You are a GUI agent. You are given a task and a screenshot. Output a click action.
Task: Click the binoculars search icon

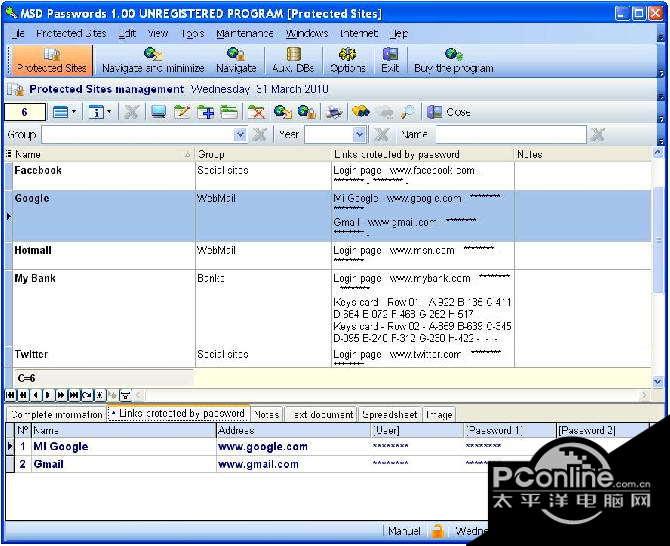point(361,112)
